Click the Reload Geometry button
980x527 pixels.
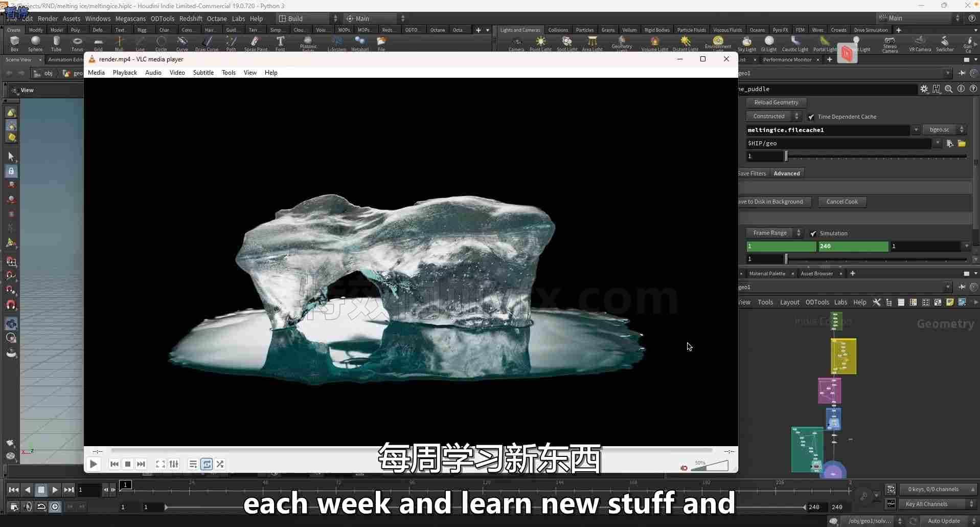(x=776, y=102)
